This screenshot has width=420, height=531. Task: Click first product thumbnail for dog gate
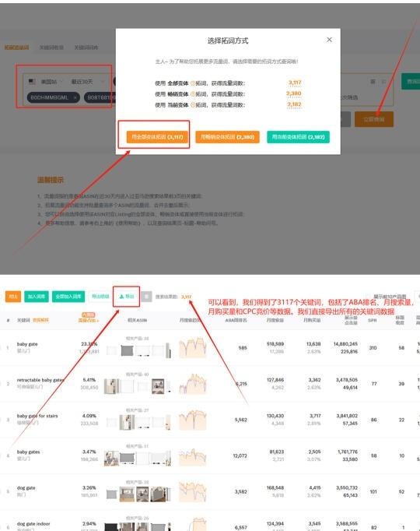pos(111,494)
